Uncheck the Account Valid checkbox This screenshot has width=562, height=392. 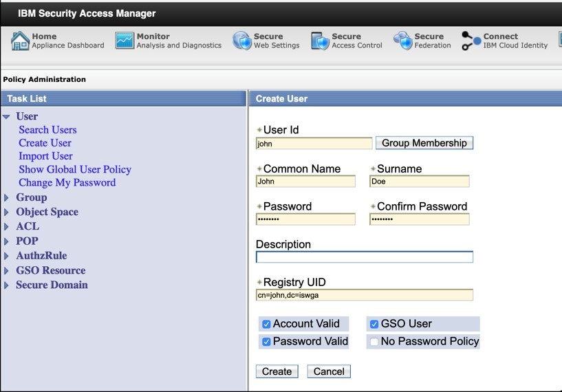pos(266,325)
